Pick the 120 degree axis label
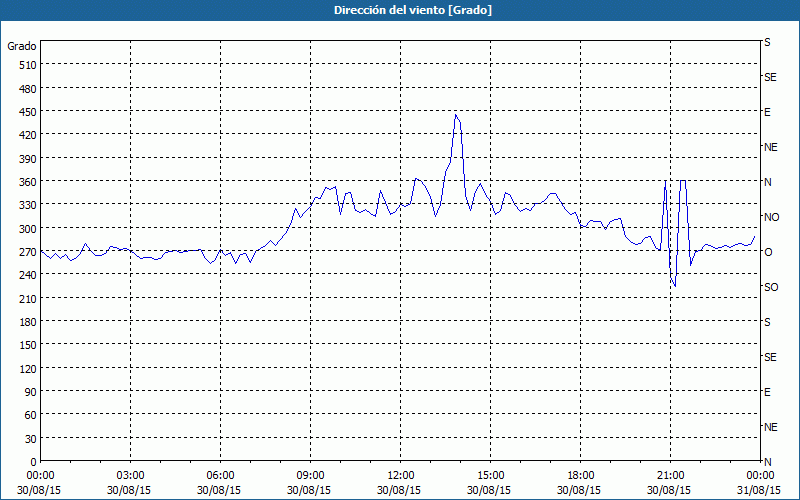The height and width of the screenshot is (500, 800). tap(29, 369)
